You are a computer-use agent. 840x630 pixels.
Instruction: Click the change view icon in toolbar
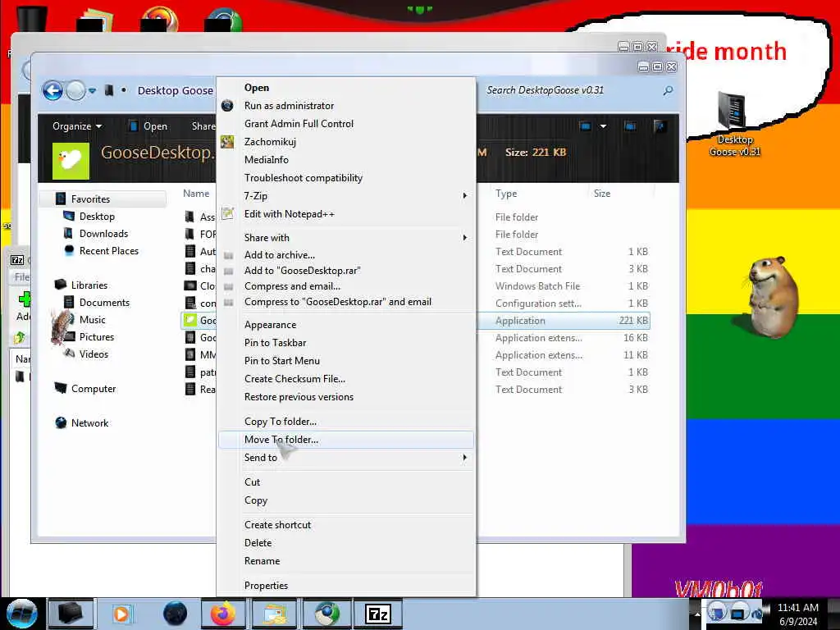(585, 126)
